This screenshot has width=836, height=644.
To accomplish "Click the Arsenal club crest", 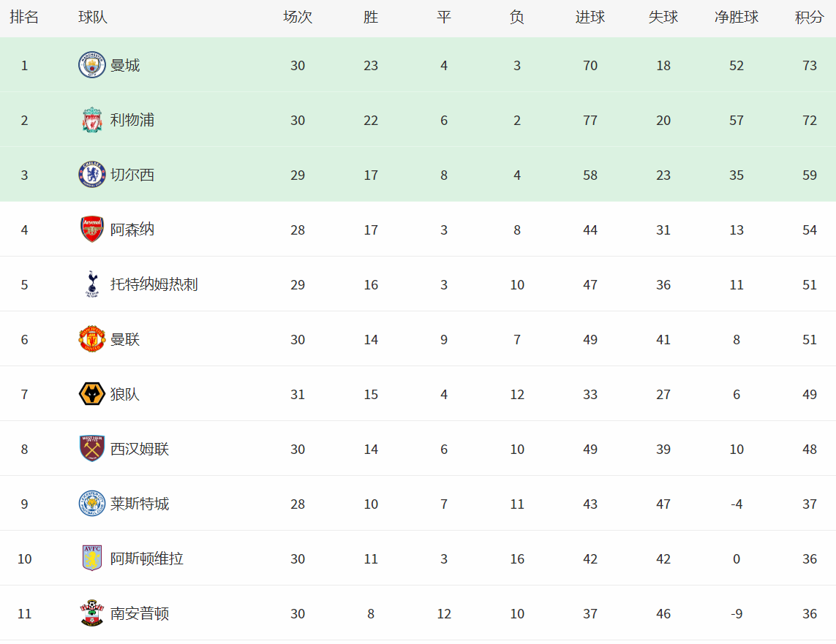I will pyautogui.click(x=91, y=230).
